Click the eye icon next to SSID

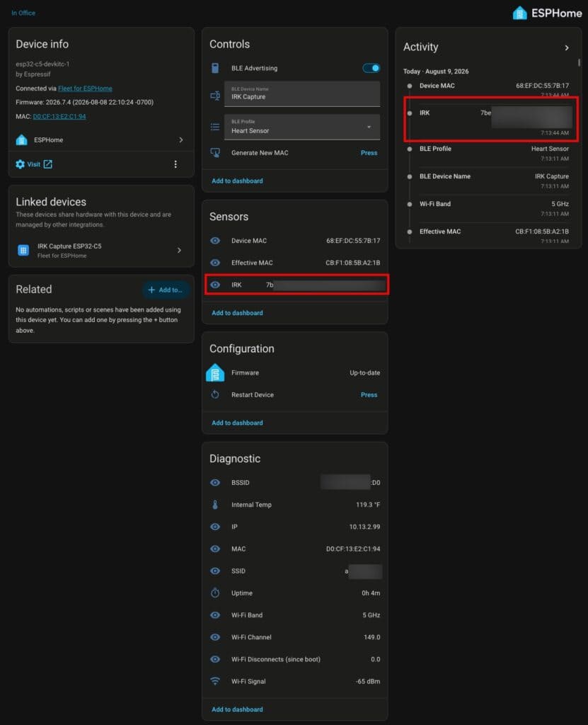(x=215, y=571)
